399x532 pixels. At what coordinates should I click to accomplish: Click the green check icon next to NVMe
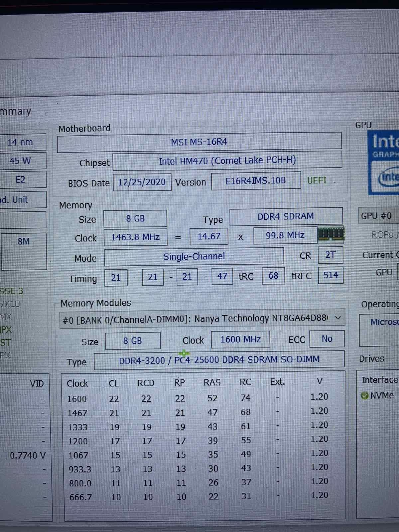pyautogui.click(x=364, y=396)
